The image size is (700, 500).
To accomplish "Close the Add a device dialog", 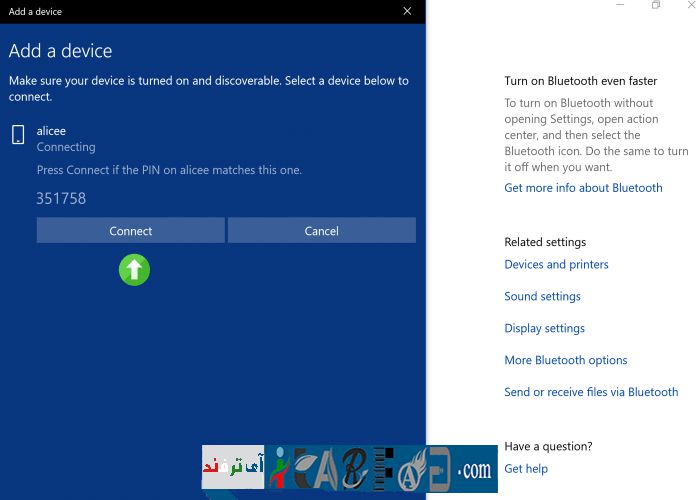I will click(407, 11).
